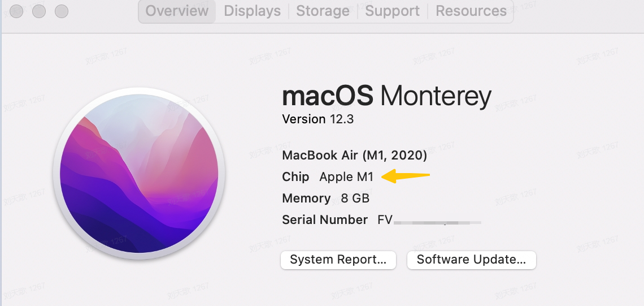644x306 pixels.
Task: Click the Version 12.3 text
Action: (318, 119)
